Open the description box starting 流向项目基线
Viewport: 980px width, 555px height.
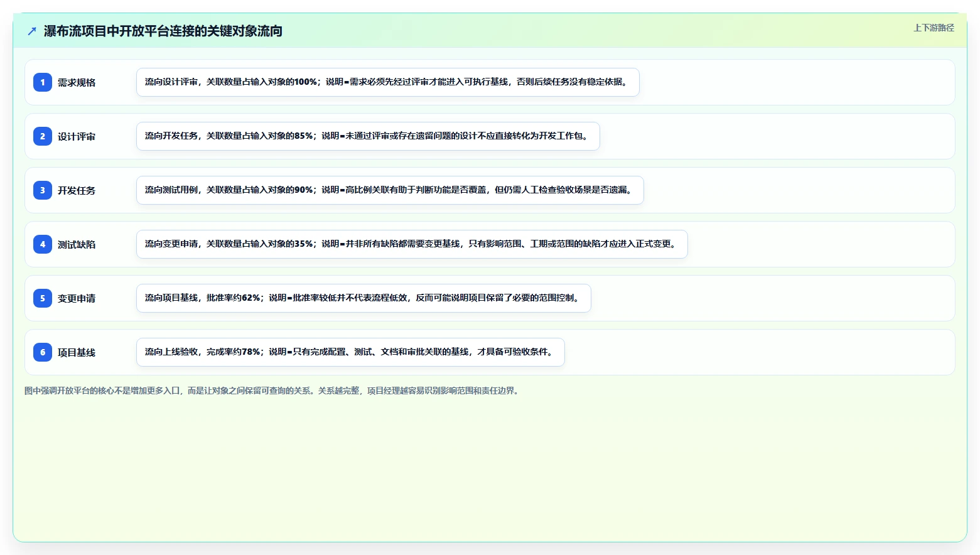(x=363, y=298)
